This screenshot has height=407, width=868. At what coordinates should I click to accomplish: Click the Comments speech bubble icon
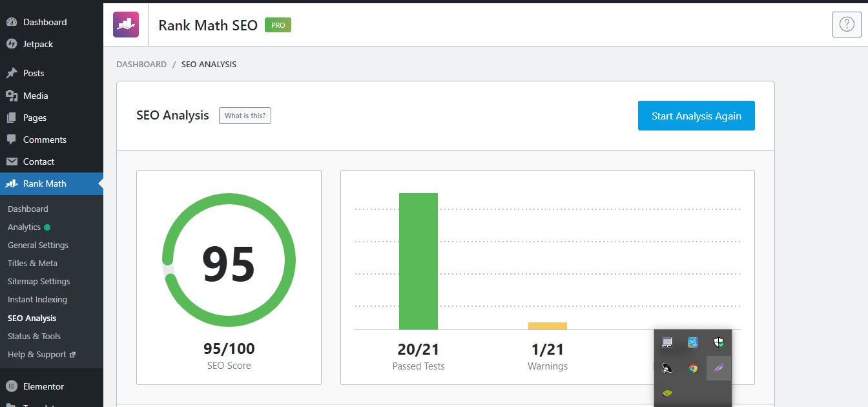tap(12, 140)
